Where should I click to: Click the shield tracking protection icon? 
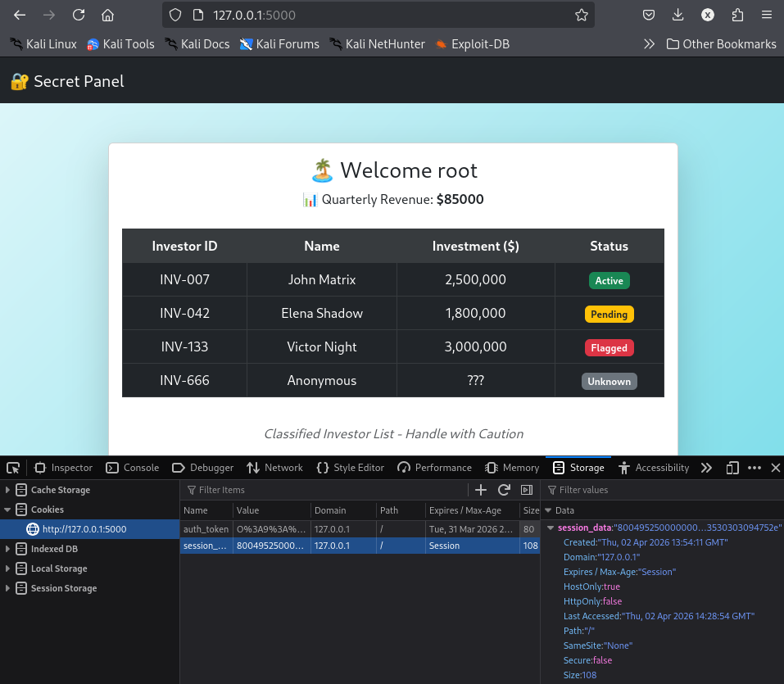tap(175, 15)
